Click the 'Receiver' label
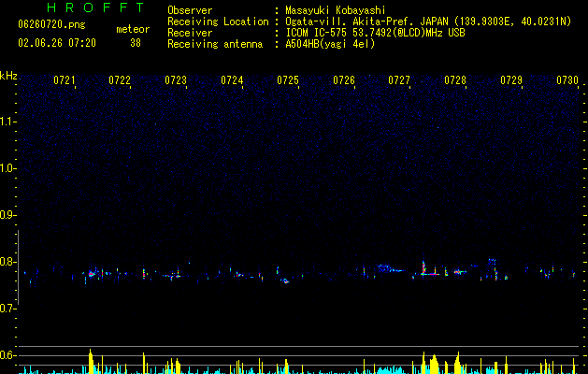The image size is (588, 374). click(x=190, y=33)
